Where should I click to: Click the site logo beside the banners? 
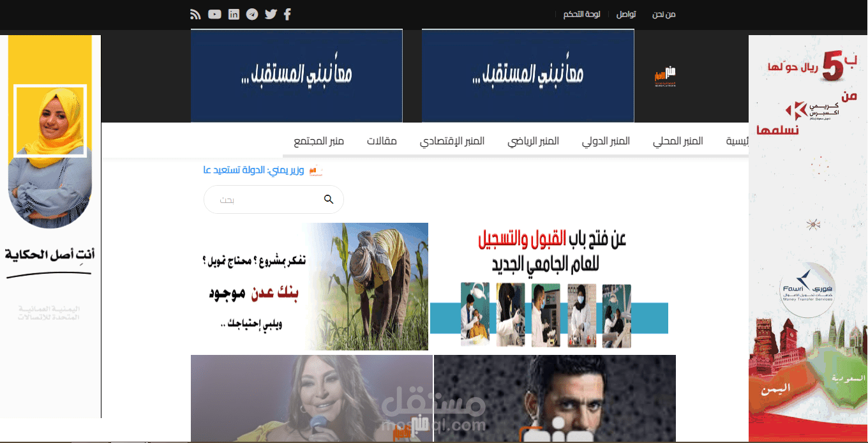tap(665, 78)
